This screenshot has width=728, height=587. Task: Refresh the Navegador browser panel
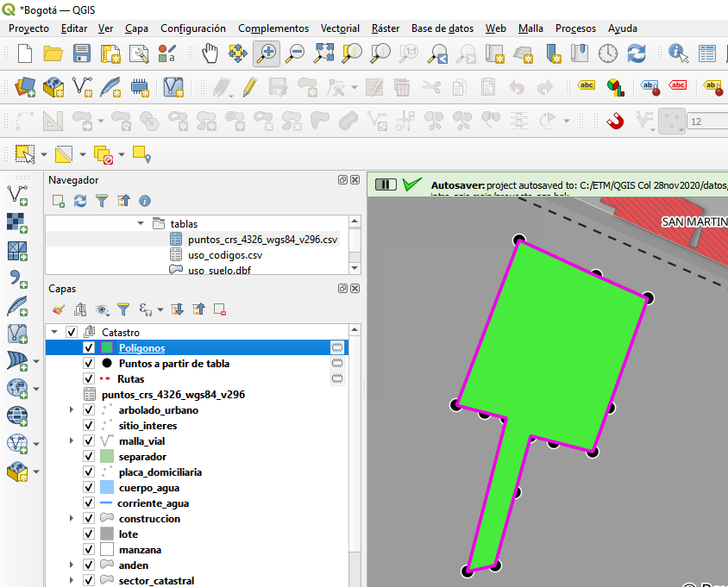[x=80, y=201]
